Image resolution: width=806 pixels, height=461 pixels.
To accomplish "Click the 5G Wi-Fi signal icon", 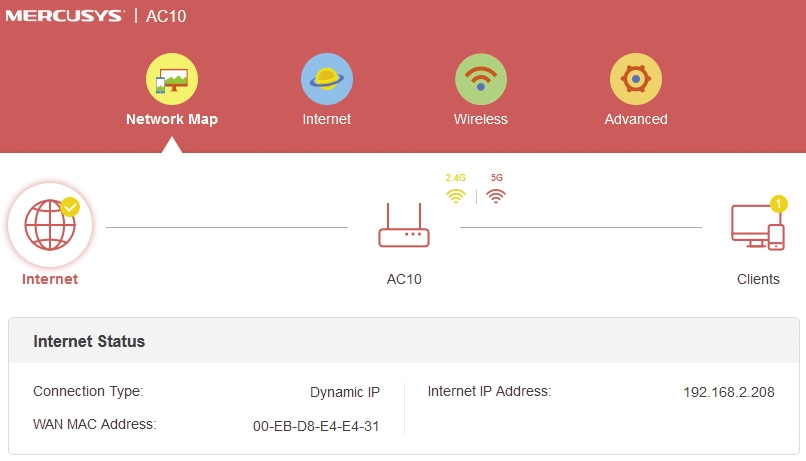I will (x=496, y=196).
